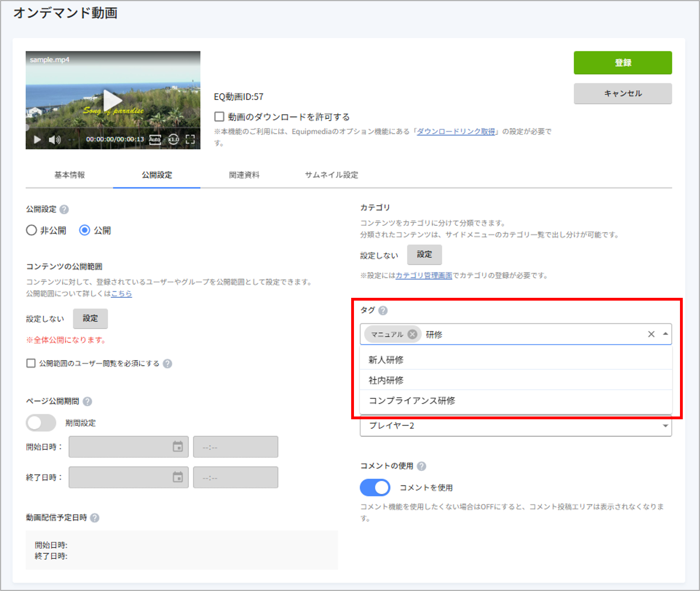This screenshot has height=591, width=700.
Task: Open the サムネイル設定 tab
Action: coord(331,175)
